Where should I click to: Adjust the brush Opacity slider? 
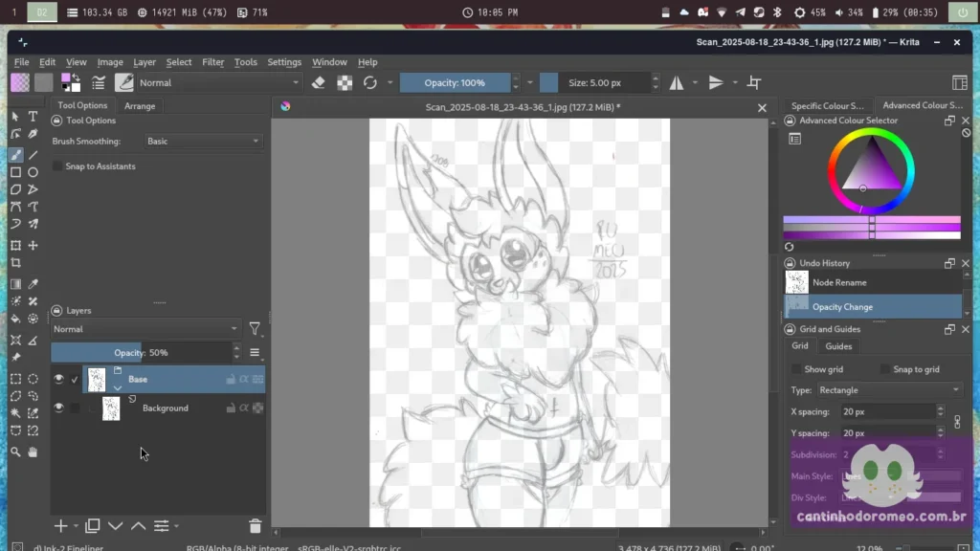tap(455, 82)
